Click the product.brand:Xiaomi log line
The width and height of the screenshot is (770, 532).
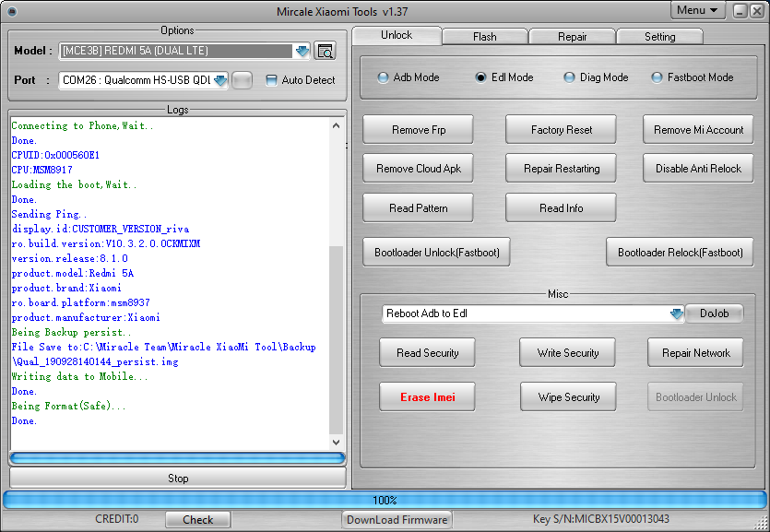(x=66, y=288)
